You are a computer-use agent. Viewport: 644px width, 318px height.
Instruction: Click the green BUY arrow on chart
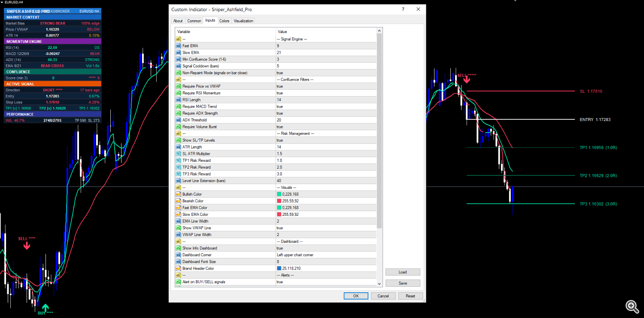(46, 307)
